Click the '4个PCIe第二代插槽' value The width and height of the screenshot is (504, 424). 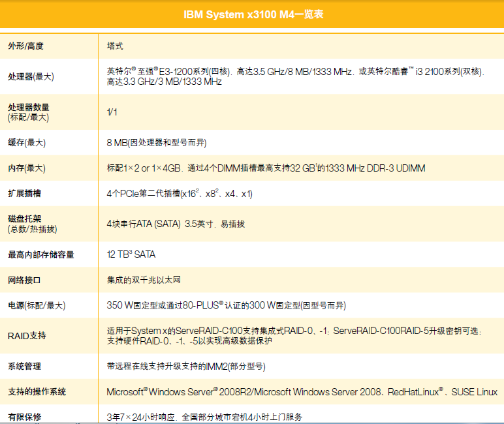pos(180,194)
